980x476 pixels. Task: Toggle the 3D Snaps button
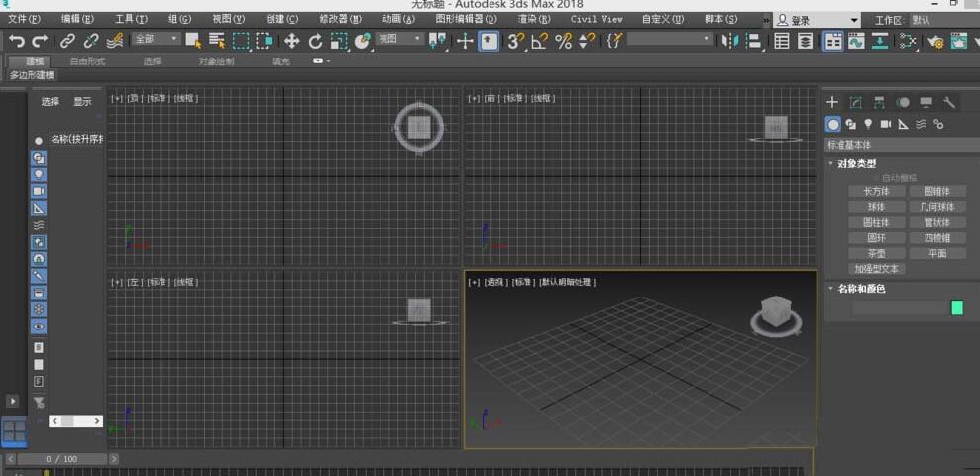pos(515,41)
